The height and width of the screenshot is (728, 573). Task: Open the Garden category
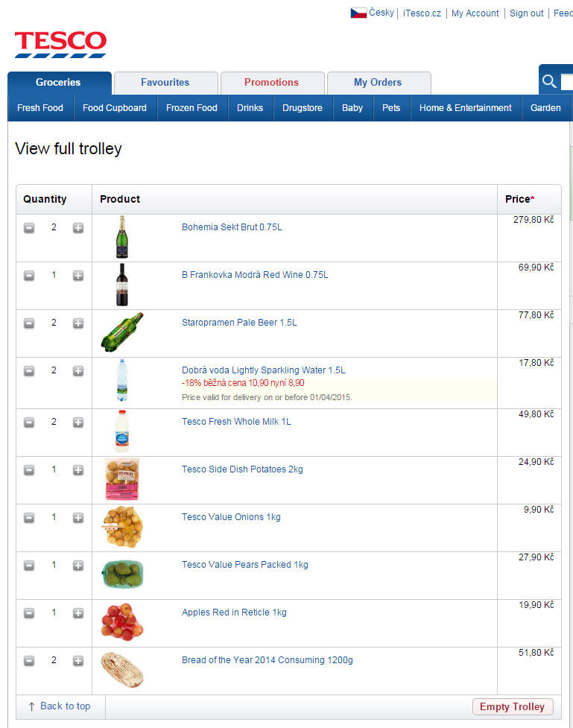[x=546, y=108]
